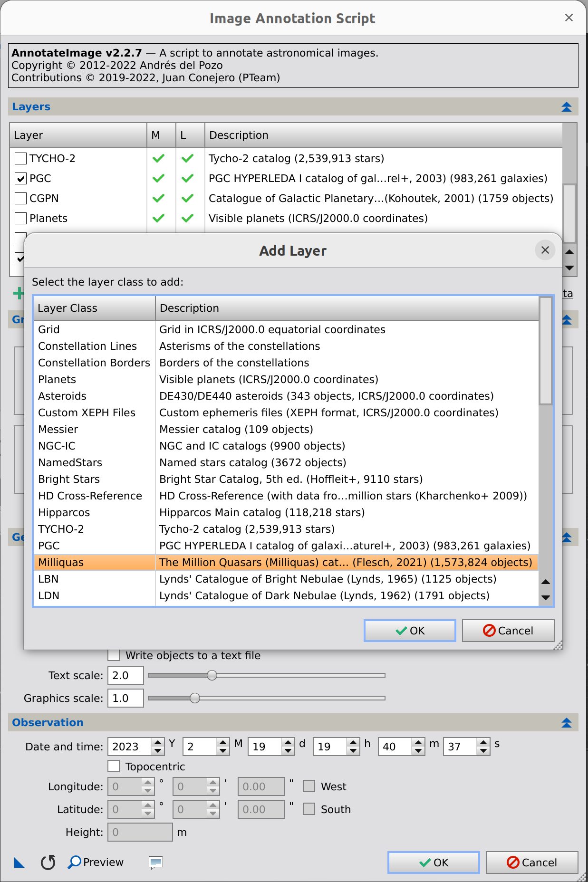Click scroll-down arrow in layer class list

click(546, 598)
